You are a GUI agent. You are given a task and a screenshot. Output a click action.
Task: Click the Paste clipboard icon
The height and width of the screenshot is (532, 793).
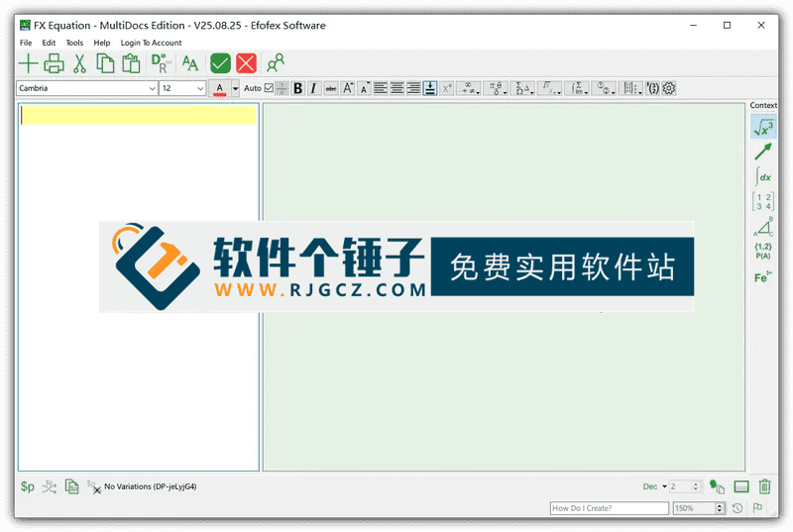coord(131,63)
